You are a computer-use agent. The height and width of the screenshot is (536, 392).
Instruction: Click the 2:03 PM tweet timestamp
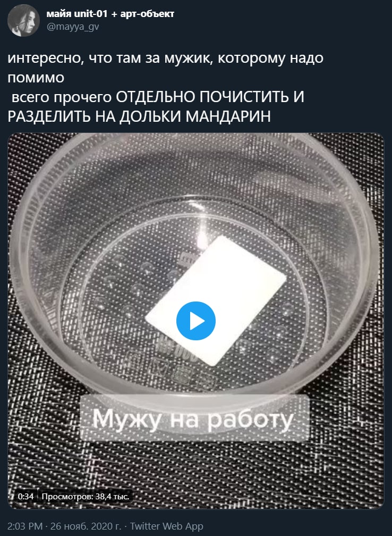pos(25,526)
